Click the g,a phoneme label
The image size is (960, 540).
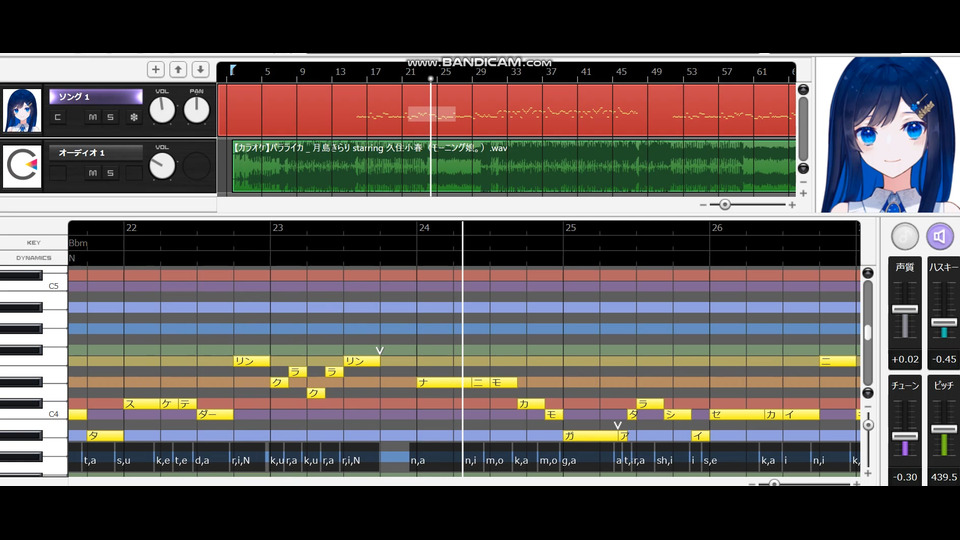(569, 460)
